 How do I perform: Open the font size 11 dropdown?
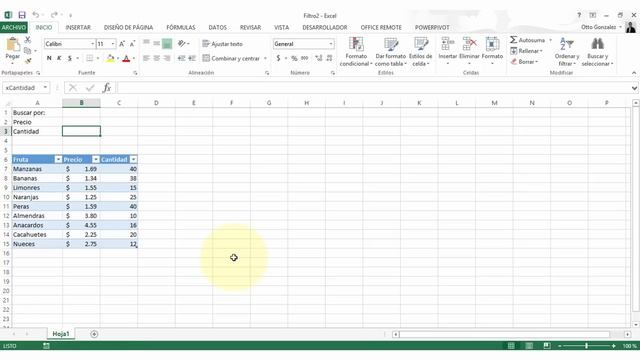point(113,44)
